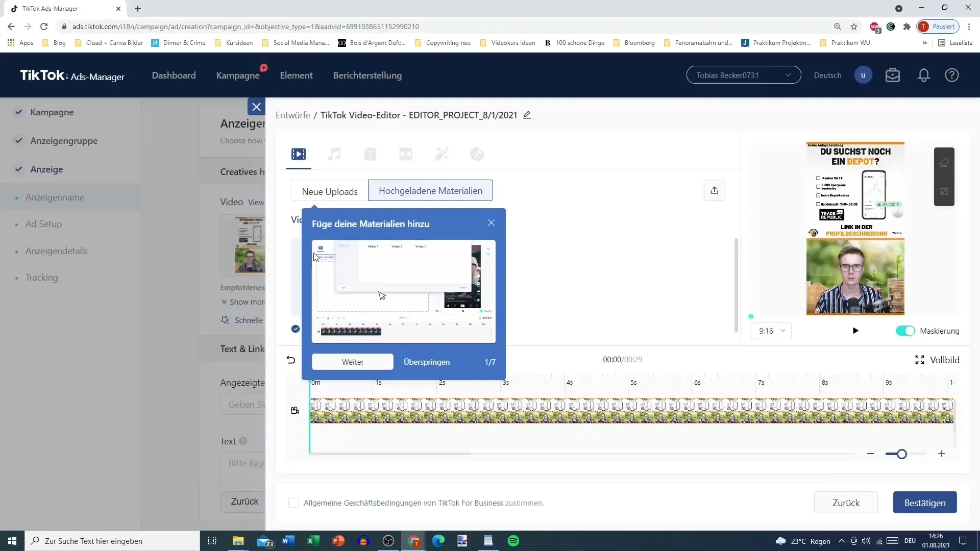Click Überspringen to skip tutorial step

coord(427,362)
